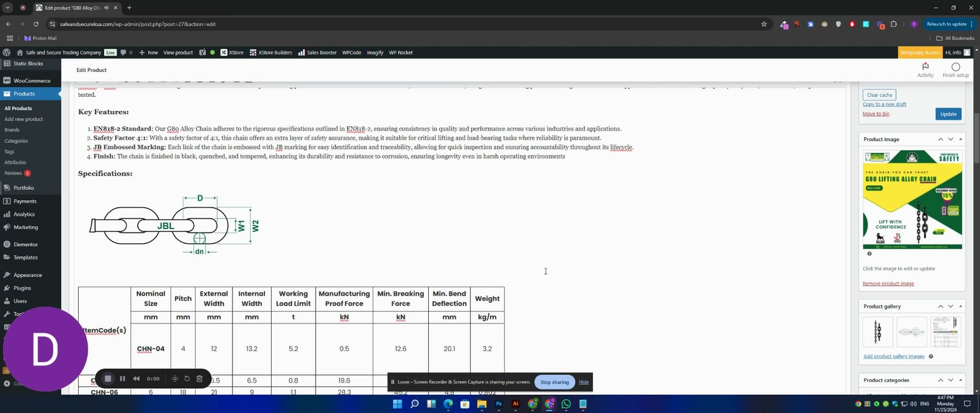Move Product gallery panel up
This screenshot has height=413, width=980.
[940, 306]
